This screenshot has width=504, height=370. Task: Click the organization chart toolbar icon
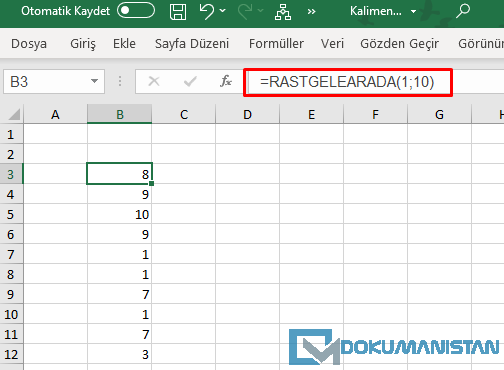point(283,12)
